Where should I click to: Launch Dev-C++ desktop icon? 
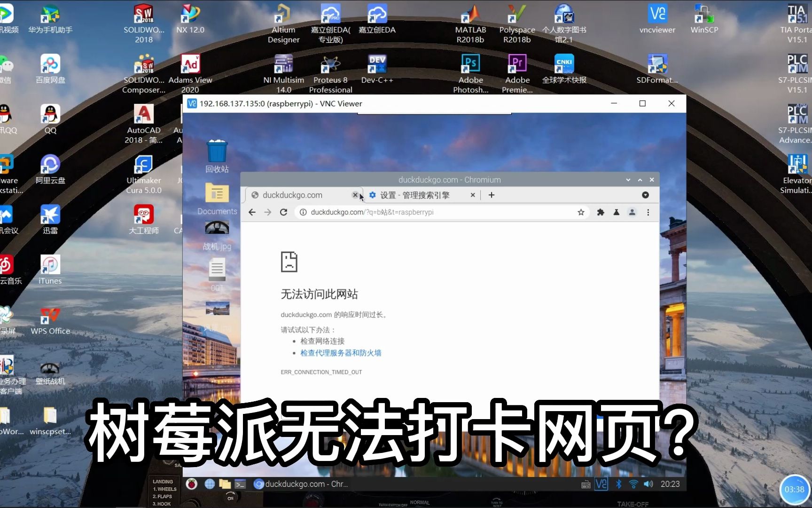(x=377, y=69)
